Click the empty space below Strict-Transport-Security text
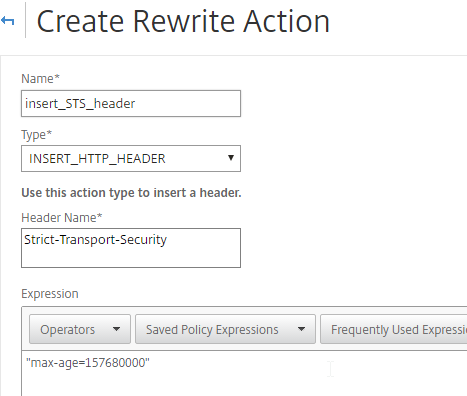The width and height of the screenshot is (467, 396). tap(131, 257)
